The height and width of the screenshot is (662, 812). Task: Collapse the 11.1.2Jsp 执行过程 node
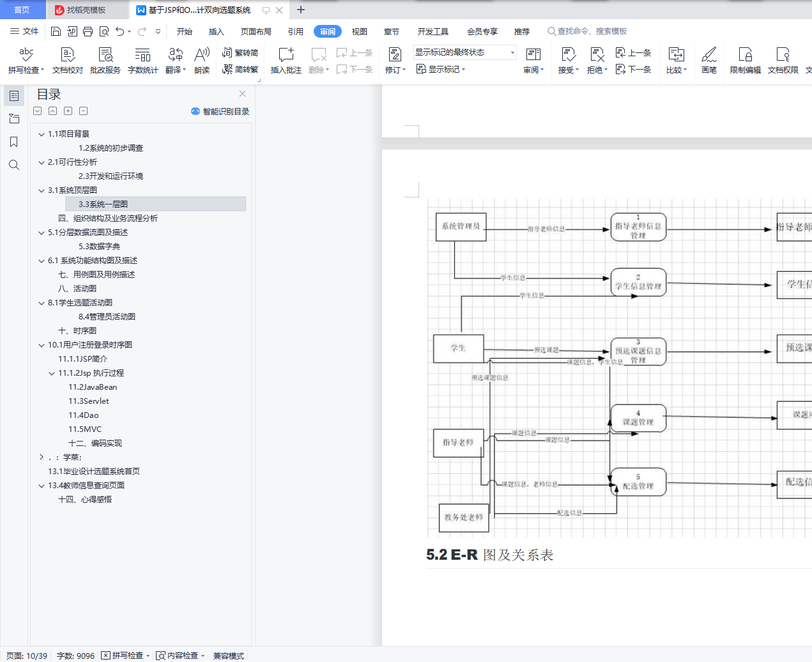click(x=52, y=373)
